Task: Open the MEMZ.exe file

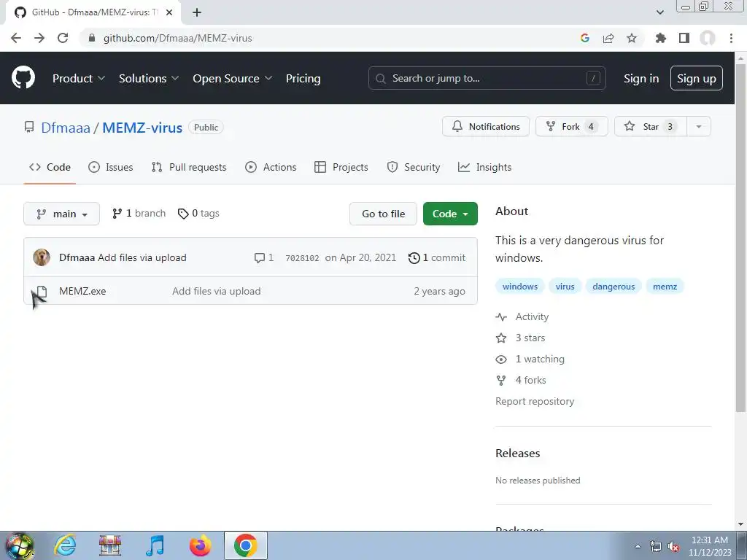Action: click(82, 291)
